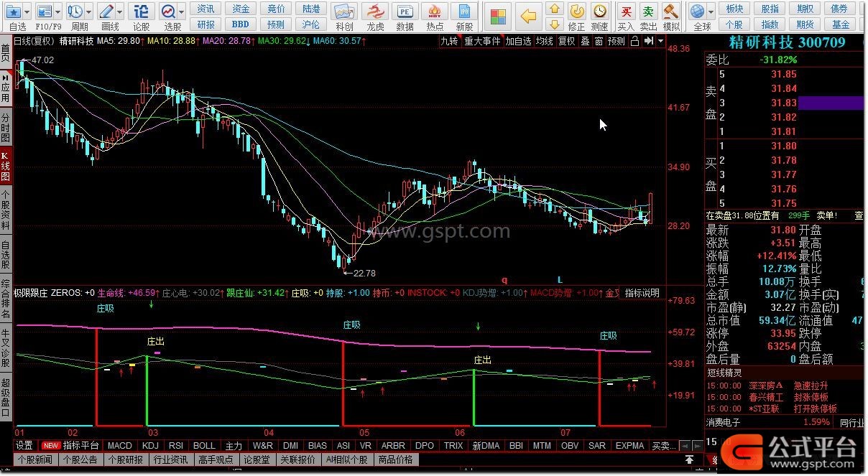This screenshot has width=868, height=476.
Task: Open the 论股 discussion icon
Action: click(x=142, y=11)
